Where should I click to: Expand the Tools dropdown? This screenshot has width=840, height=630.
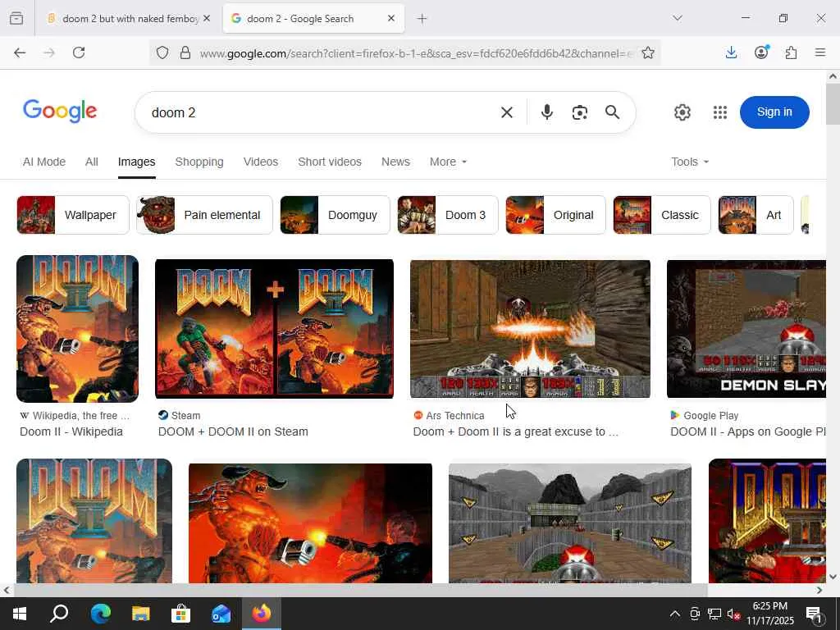(689, 162)
